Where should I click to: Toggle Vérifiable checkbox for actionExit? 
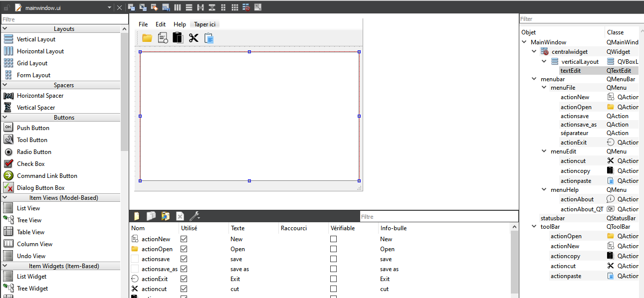click(333, 279)
